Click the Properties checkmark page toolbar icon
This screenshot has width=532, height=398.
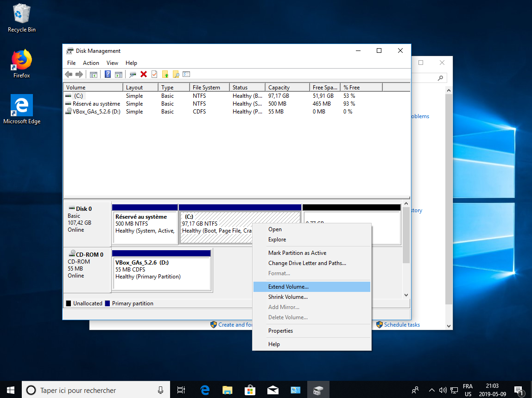(x=154, y=74)
